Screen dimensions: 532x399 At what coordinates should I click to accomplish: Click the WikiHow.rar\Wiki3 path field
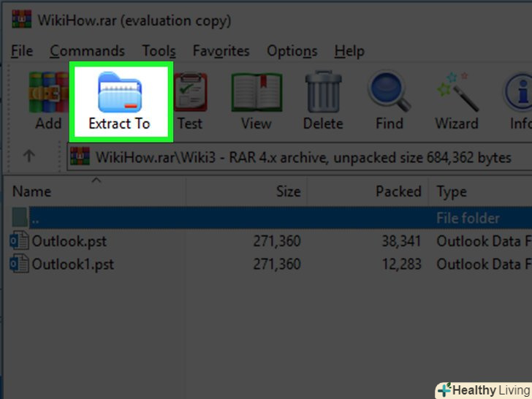(300, 156)
